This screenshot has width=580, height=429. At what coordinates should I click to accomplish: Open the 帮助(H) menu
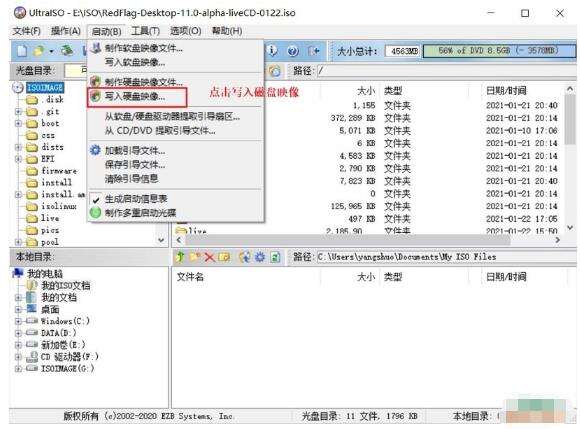227,31
